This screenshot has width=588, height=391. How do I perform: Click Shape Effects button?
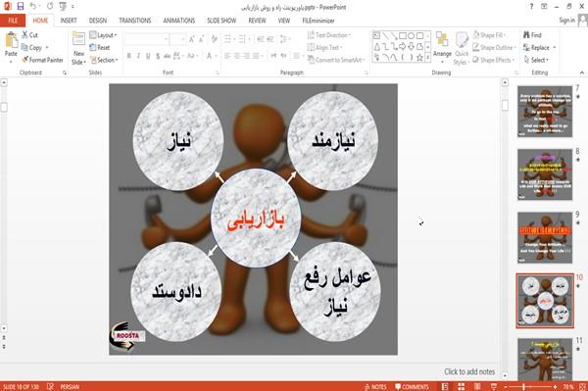pyautogui.click(x=494, y=60)
